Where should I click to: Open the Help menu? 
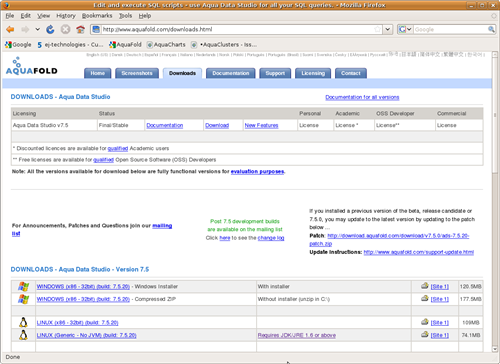pos(145,16)
